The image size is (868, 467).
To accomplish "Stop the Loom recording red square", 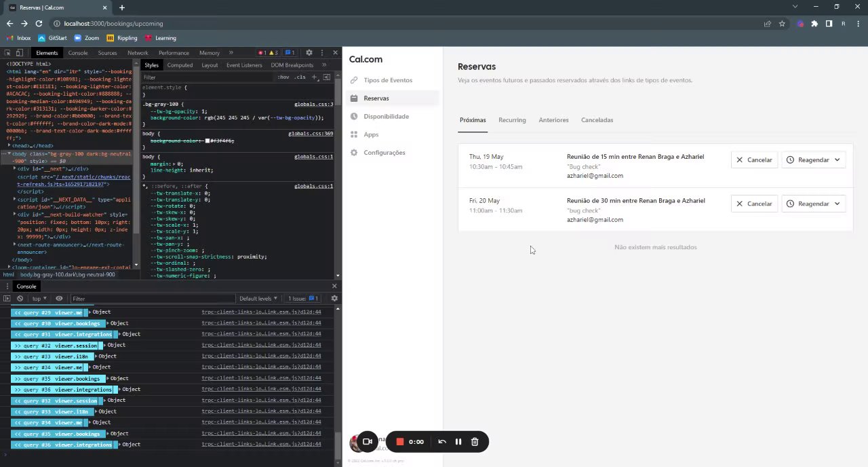I will [400, 441].
